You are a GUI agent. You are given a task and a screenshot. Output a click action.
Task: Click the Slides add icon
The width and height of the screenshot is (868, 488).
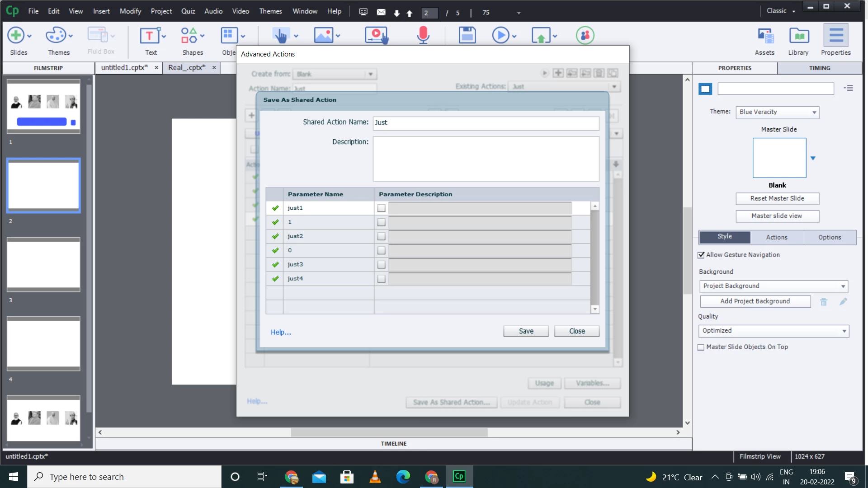pos(16,35)
